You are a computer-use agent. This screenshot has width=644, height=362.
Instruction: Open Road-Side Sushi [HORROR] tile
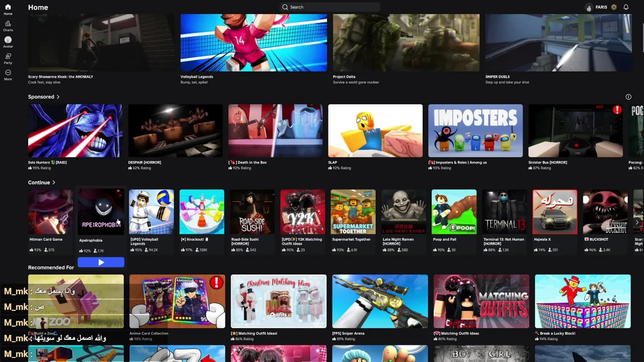click(x=252, y=212)
